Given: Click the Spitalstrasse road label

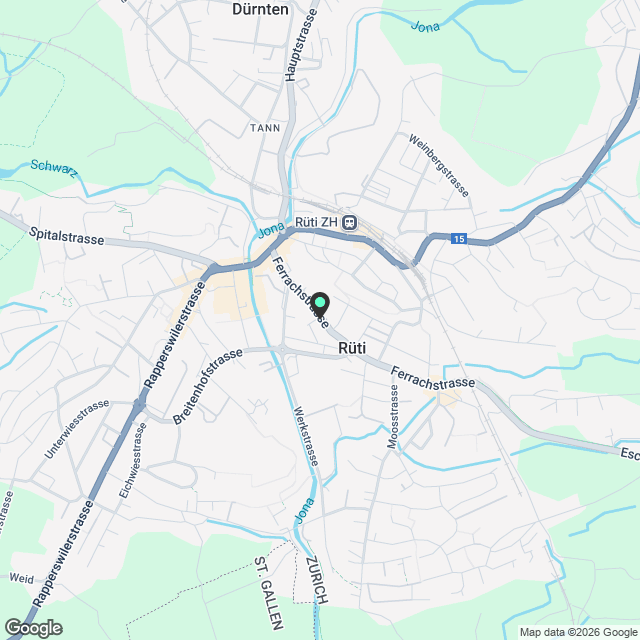Looking at the screenshot, I should 67,236.
